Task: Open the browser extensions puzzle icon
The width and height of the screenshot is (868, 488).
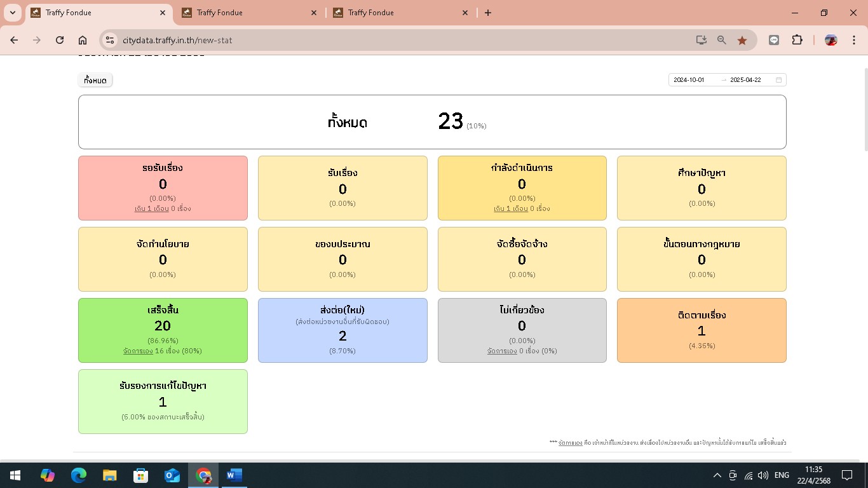Action: coord(797,40)
